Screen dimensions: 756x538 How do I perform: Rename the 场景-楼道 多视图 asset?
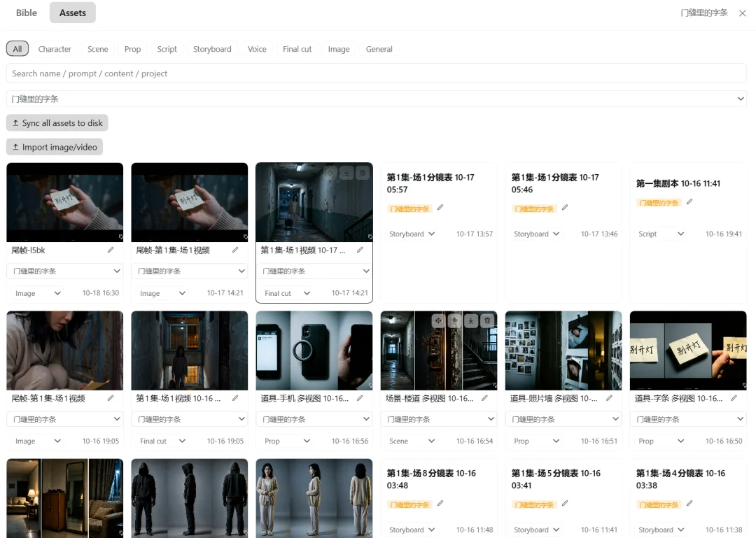click(x=484, y=398)
